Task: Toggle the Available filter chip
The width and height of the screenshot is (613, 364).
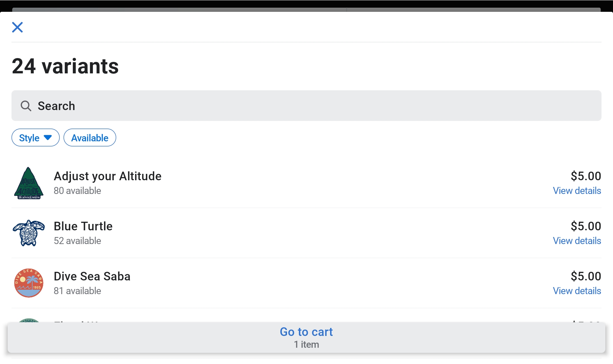Action: point(90,138)
